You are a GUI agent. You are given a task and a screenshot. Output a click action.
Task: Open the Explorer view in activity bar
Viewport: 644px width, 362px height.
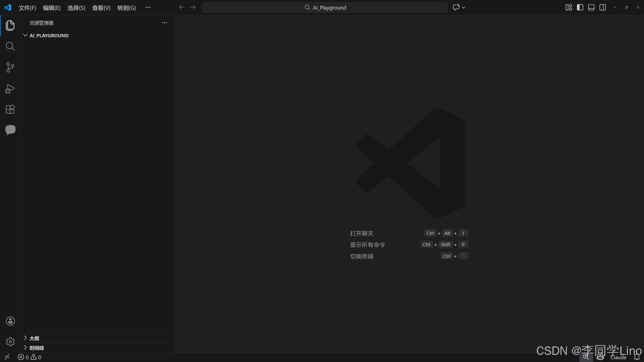point(10,25)
